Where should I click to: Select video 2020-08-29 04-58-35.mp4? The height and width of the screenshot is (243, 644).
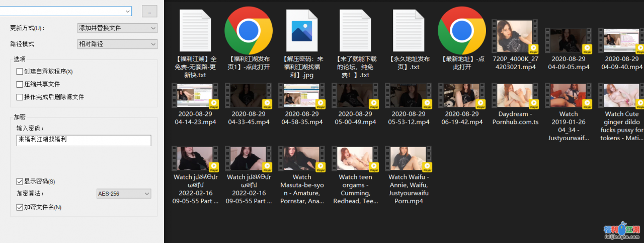pyautogui.click(x=302, y=96)
